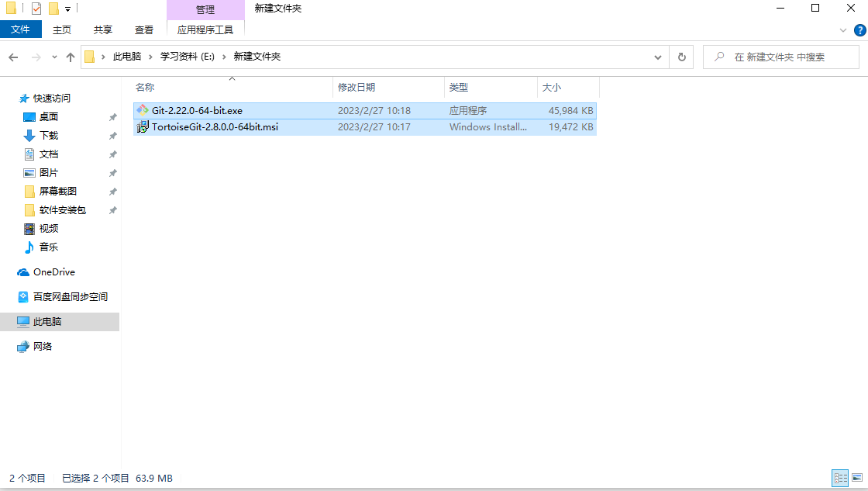The width and height of the screenshot is (868, 491).
Task: Go back using the back arrow
Action: tap(14, 57)
